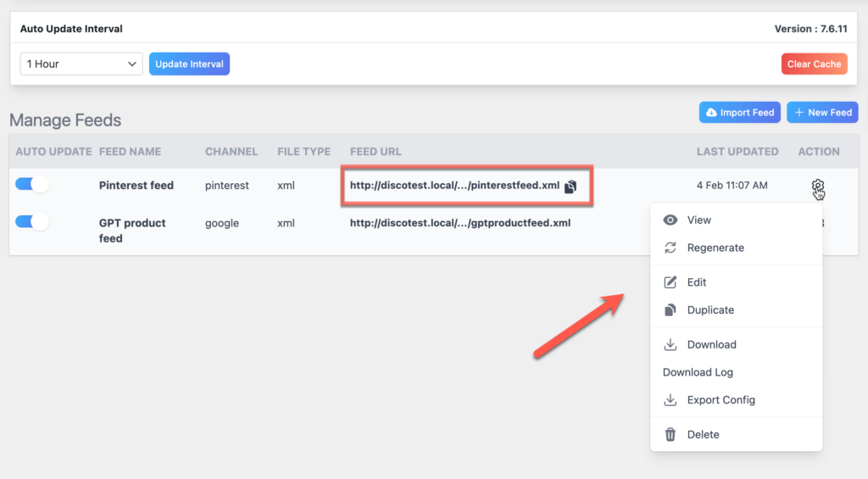Click xml file type in GPT row

point(286,223)
